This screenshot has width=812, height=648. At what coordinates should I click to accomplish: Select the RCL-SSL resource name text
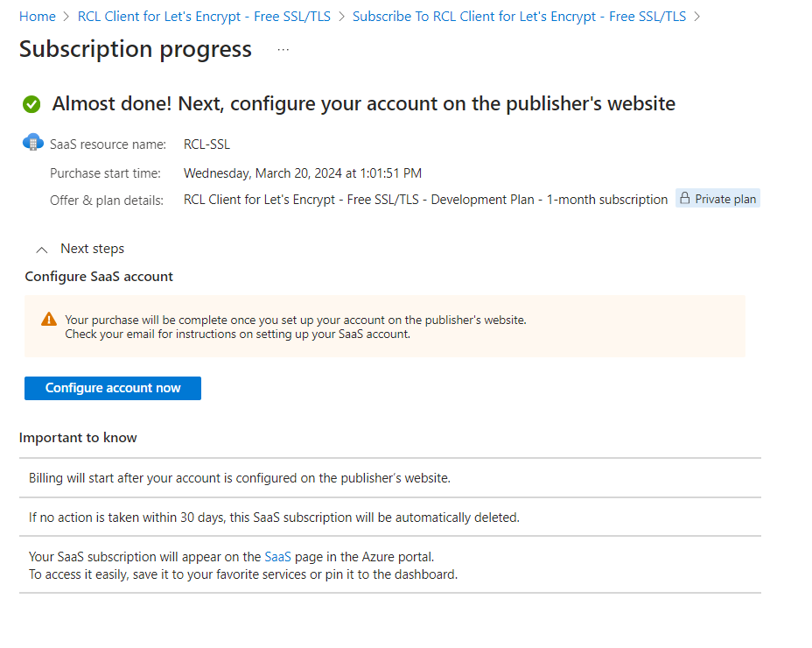tap(206, 144)
